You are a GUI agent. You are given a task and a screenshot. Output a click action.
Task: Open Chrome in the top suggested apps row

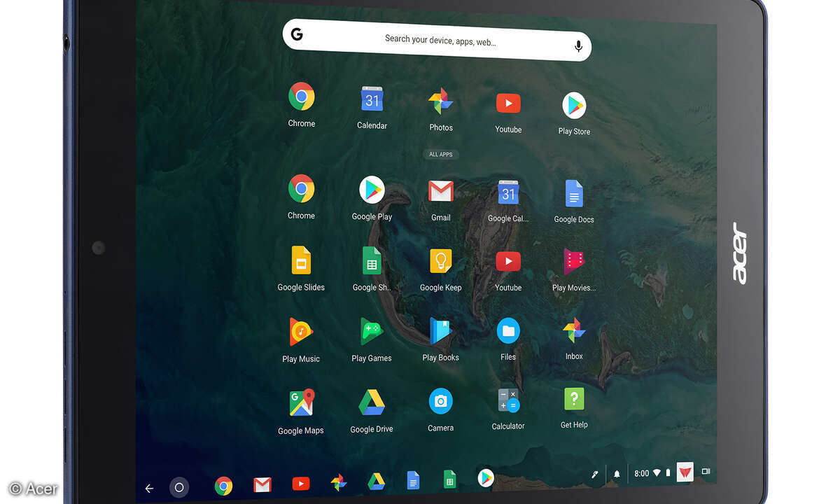[x=302, y=97]
